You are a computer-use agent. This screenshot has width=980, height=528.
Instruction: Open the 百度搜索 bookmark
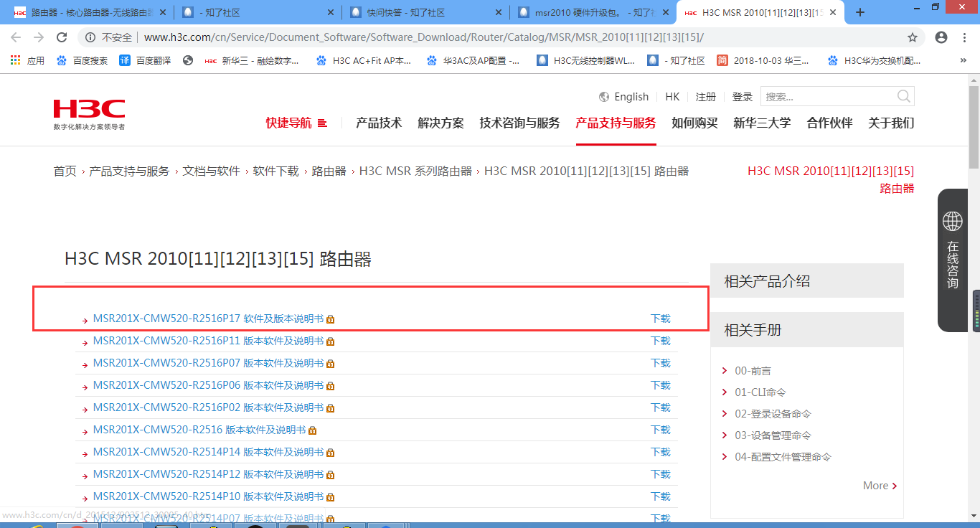(x=83, y=61)
